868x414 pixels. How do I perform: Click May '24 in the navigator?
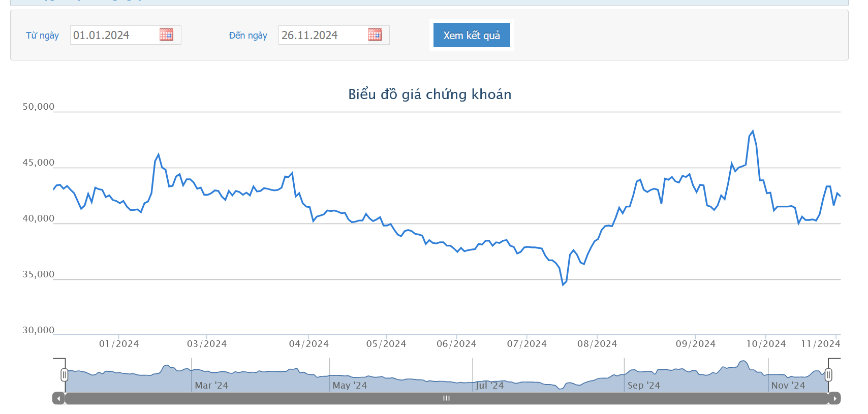(350, 386)
